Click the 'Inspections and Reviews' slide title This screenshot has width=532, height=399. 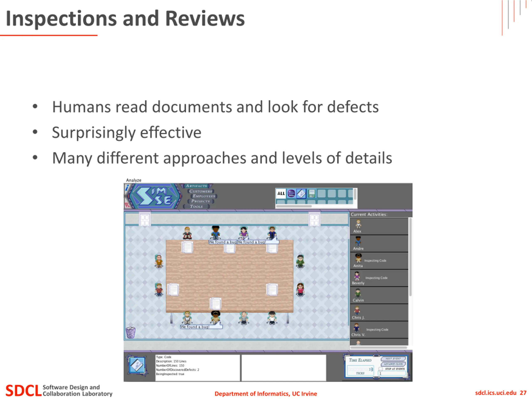[125, 18]
